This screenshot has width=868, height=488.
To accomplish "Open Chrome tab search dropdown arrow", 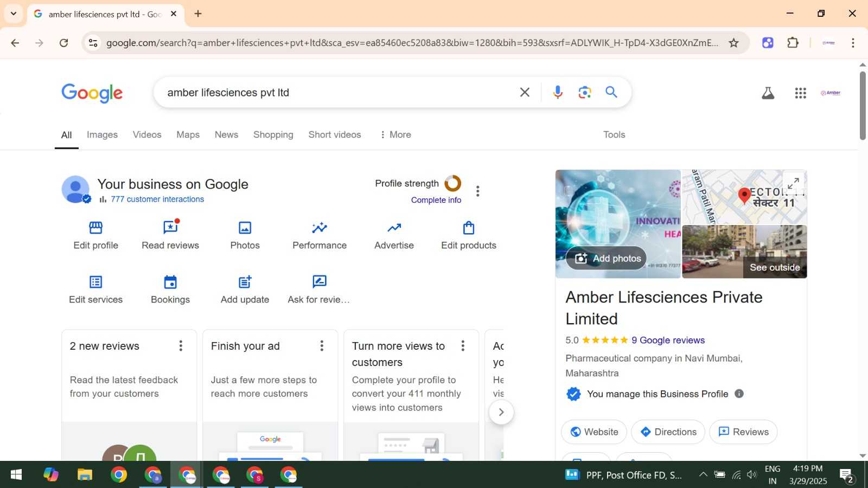I will 14,14.
